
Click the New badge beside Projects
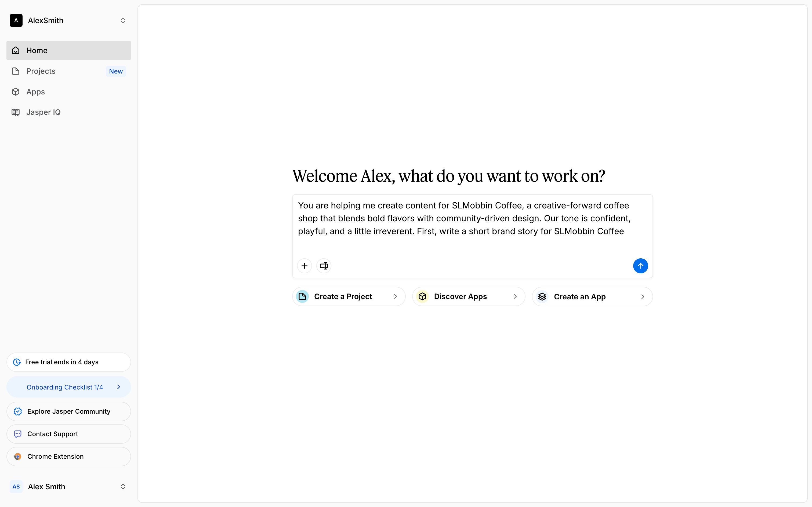coord(116,71)
